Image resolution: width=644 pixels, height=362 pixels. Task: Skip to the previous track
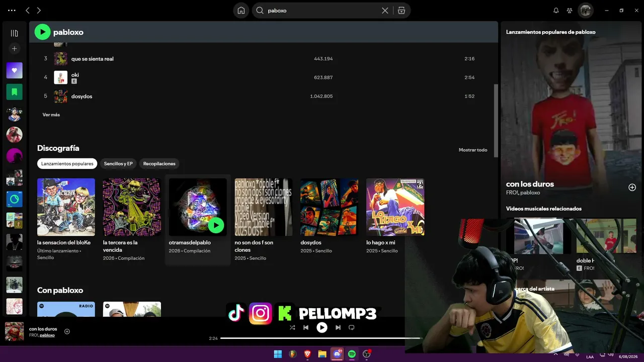[x=306, y=327]
